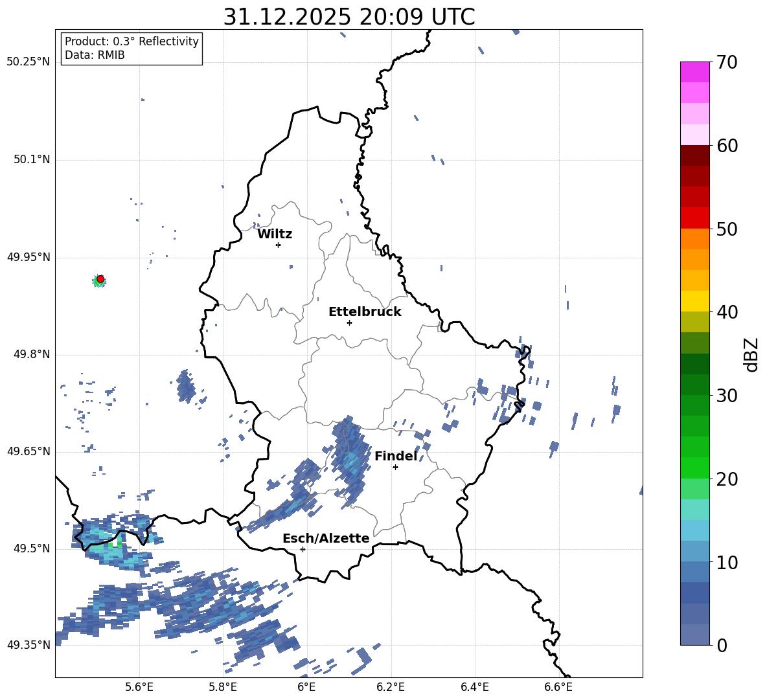This screenshot has width=767, height=700.
Task: Click the dBZ colorbar axis label
Action: click(x=752, y=354)
